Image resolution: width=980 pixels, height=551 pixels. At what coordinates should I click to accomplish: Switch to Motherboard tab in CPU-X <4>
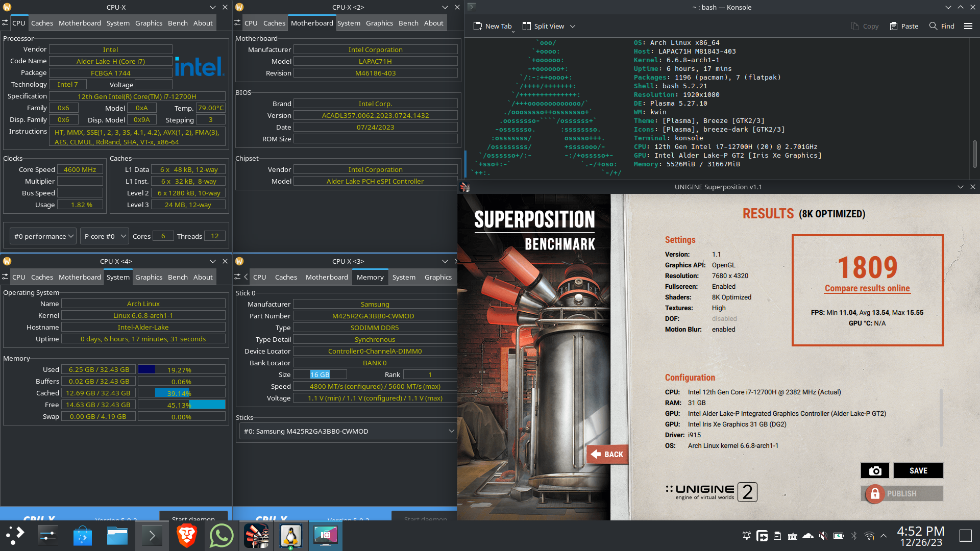[80, 277]
